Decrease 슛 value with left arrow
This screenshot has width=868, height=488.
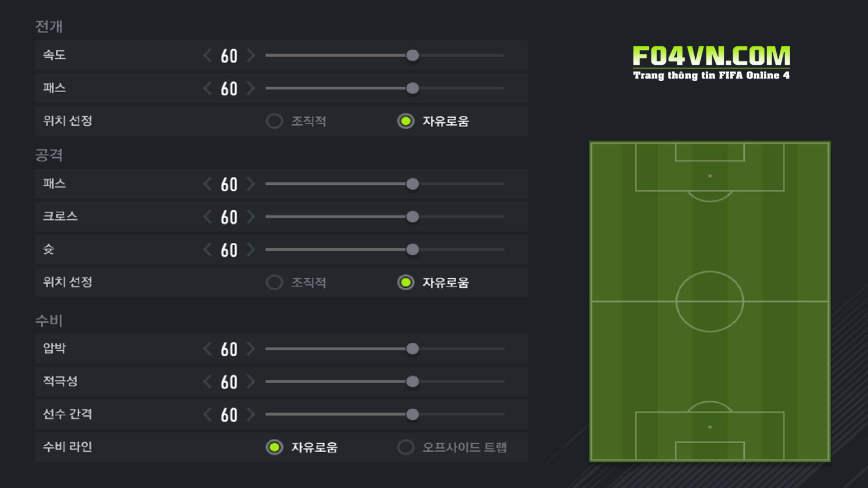pyautogui.click(x=208, y=249)
